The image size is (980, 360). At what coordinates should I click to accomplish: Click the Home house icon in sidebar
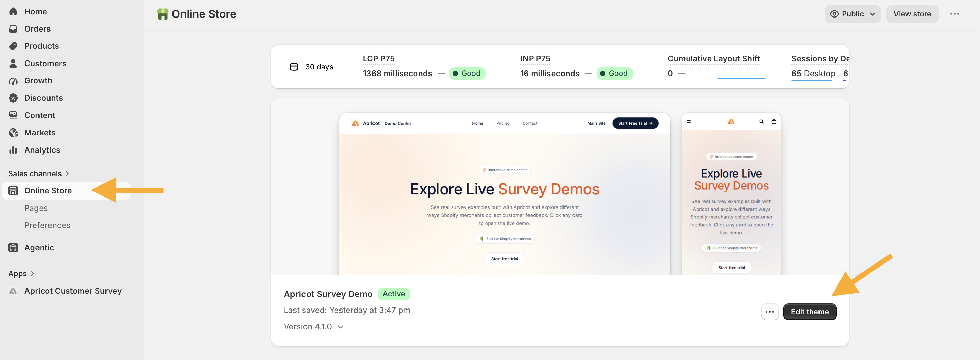tap(13, 11)
